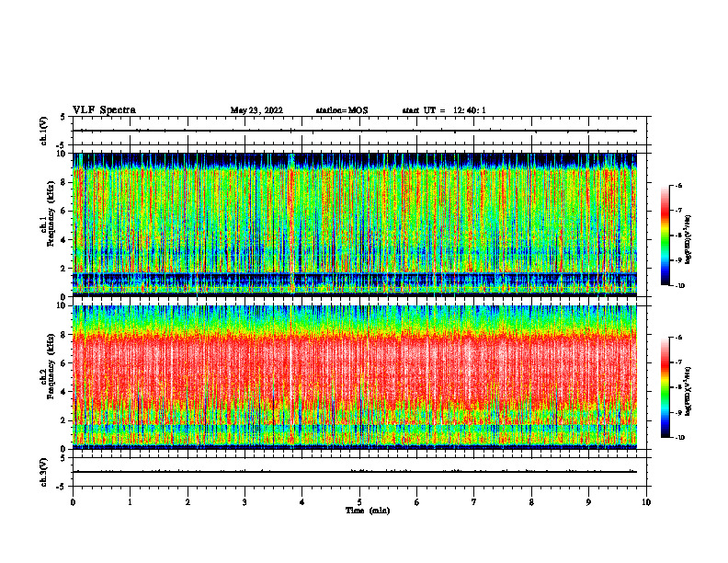The height and width of the screenshot is (563, 728).
Task: Click inside the ch.2 spectrogram panel
Action: tap(355, 377)
